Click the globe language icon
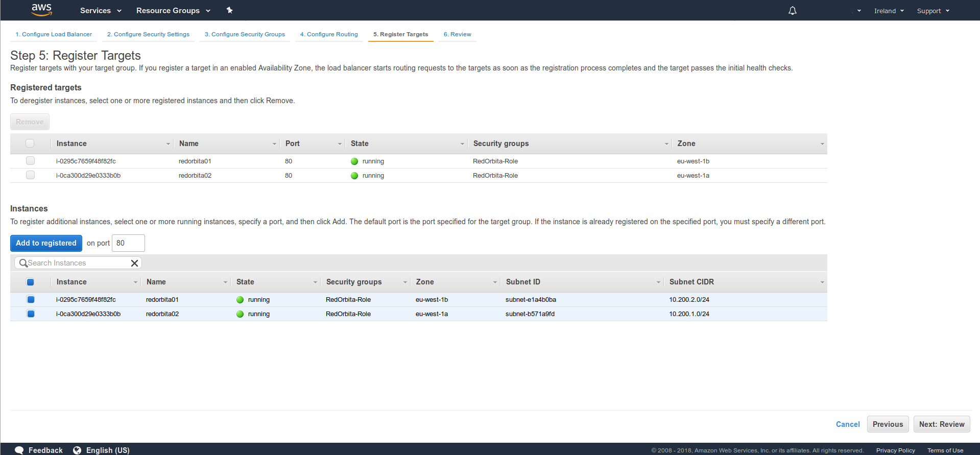The width and height of the screenshot is (980, 455). coord(77,450)
